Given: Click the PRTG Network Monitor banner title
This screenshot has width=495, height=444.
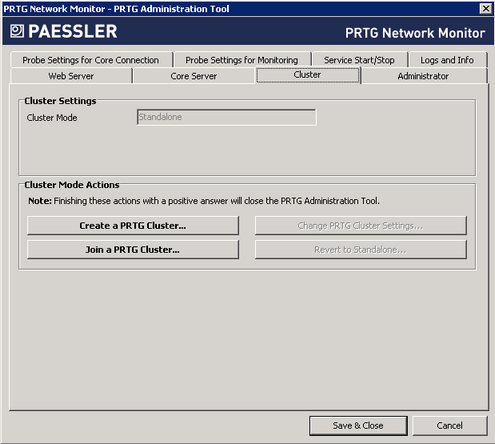Looking at the screenshot, I should click(415, 33).
